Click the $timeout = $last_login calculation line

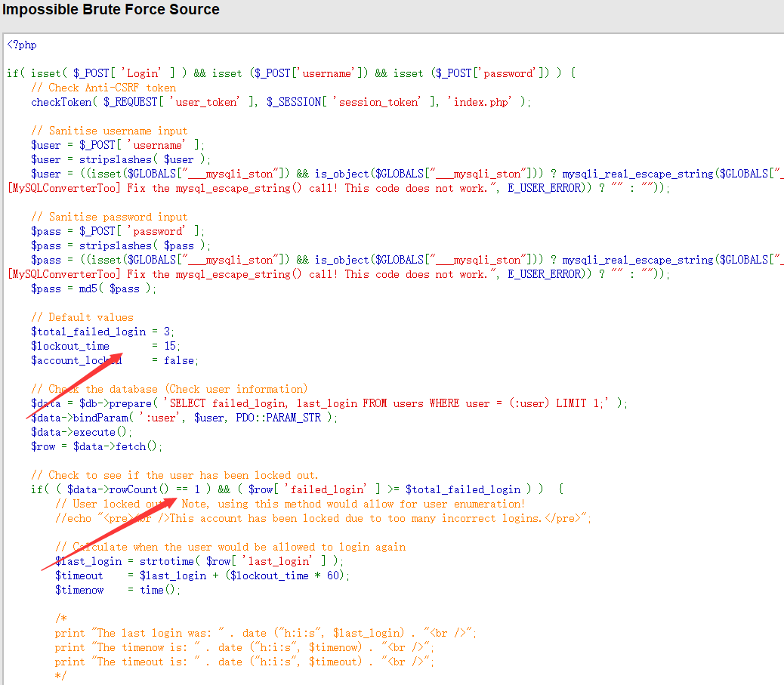click(202, 575)
